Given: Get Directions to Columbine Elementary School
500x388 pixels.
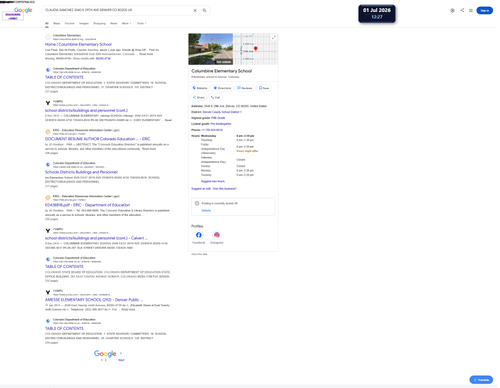Looking at the screenshot, I should 222,88.
